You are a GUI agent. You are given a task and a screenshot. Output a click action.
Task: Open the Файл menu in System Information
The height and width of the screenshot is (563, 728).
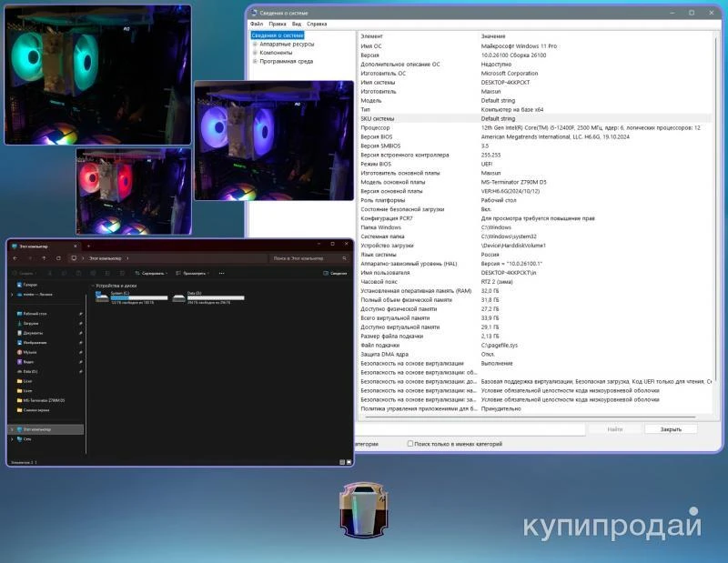[259, 24]
